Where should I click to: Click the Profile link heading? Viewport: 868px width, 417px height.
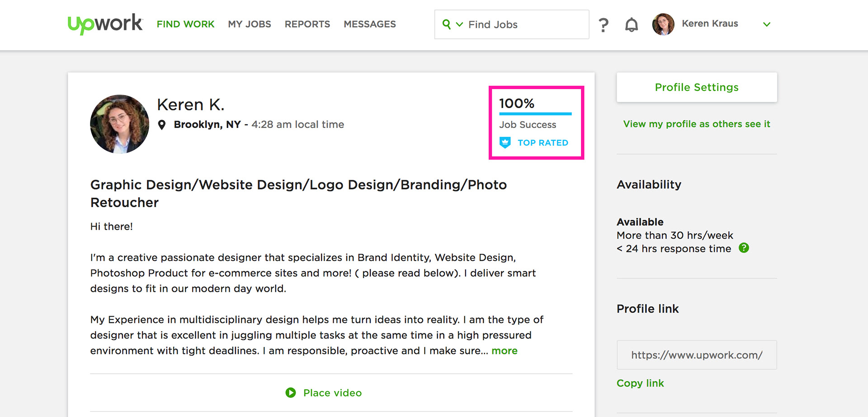click(647, 309)
